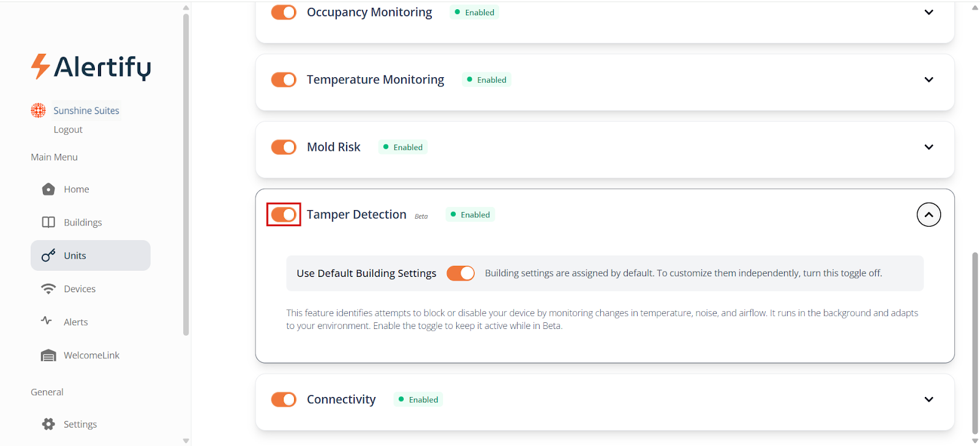The height and width of the screenshot is (446, 980).
Task: Click the Logout link
Action: coord(68,130)
